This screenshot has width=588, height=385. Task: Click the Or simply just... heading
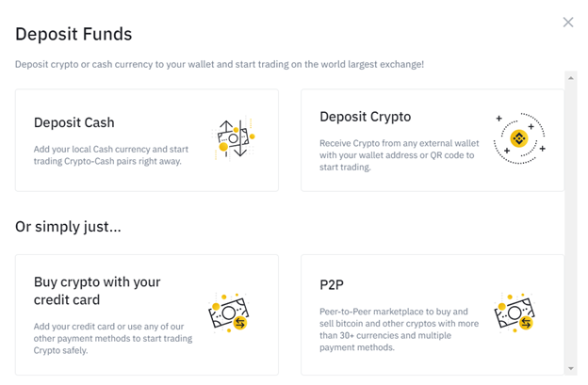click(x=68, y=227)
